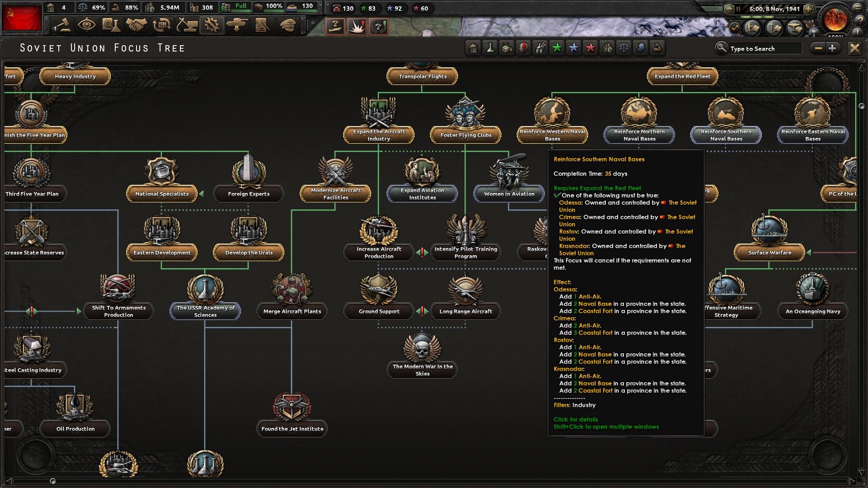This screenshot has height=488, width=868.
Task: Open the Intelligence agency eye icon
Action: pyautogui.click(x=86, y=25)
